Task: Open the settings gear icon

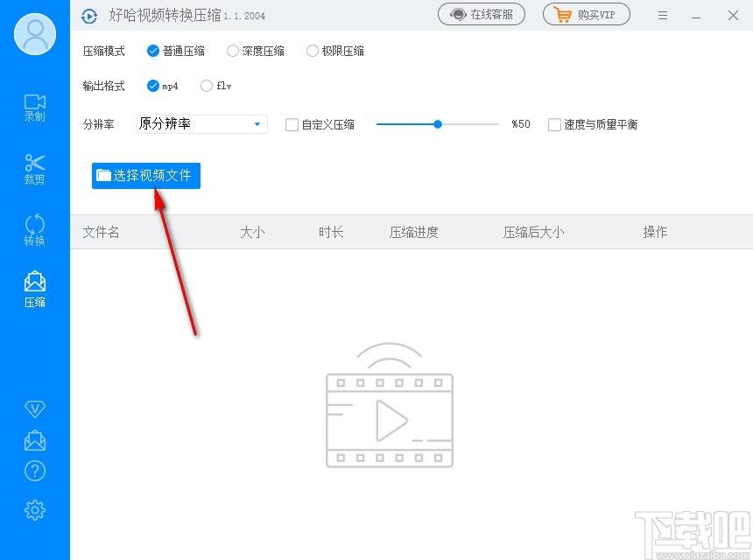Action: pos(34,510)
